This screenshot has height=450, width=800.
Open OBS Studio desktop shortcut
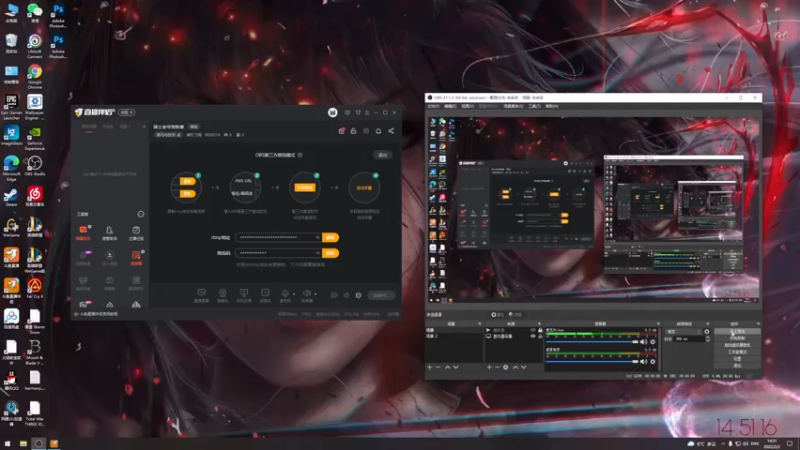35,166
